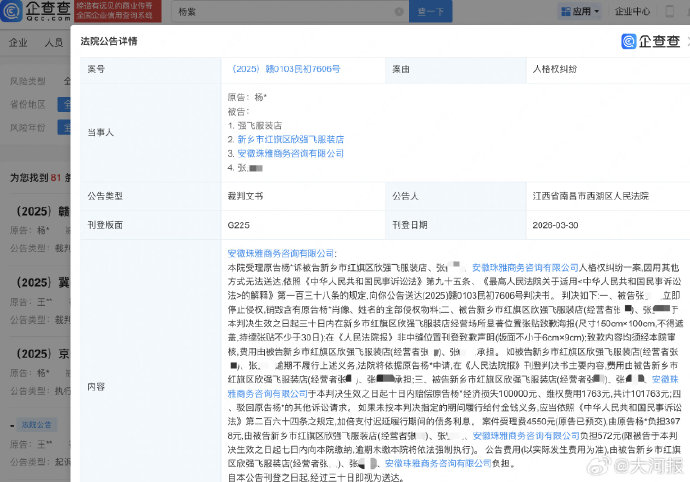Viewport: 690px width, 482px height.
Task: Click the 企查查 logo in the dialog header
Action: [x=650, y=41]
